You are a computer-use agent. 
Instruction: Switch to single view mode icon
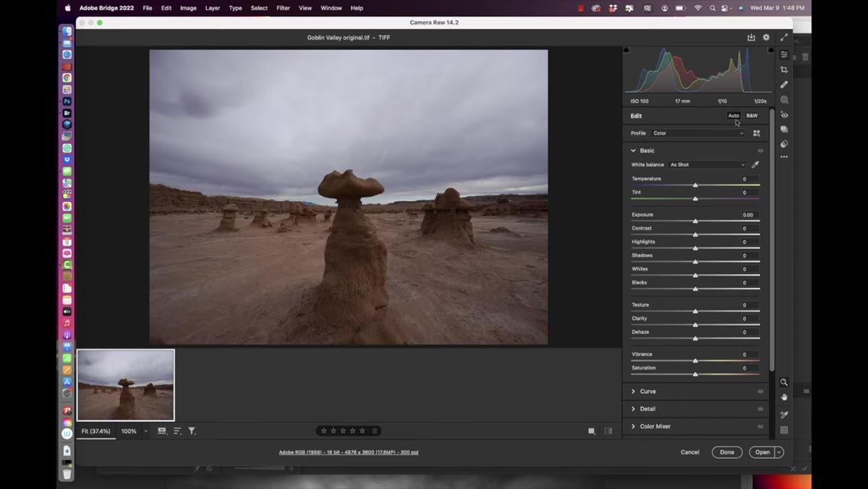click(592, 431)
